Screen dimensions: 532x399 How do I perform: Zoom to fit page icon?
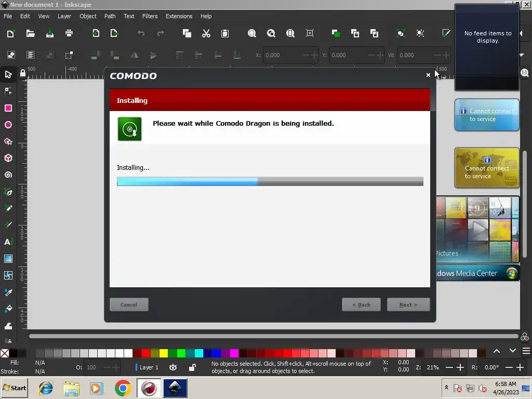click(x=290, y=33)
